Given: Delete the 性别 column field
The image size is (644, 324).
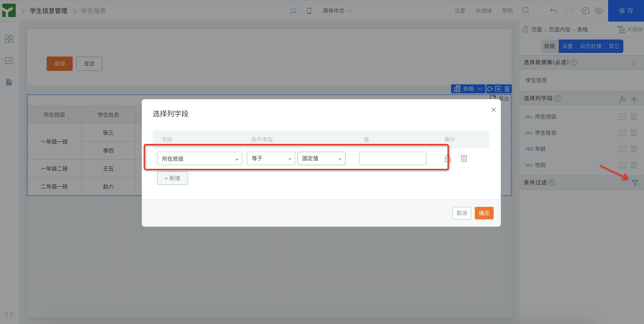Looking at the screenshot, I should tap(634, 165).
